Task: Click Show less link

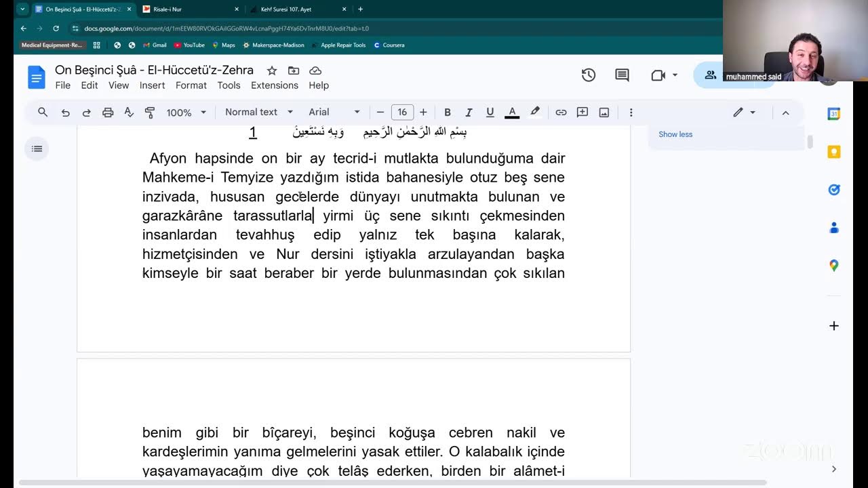Action: click(675, 134)
